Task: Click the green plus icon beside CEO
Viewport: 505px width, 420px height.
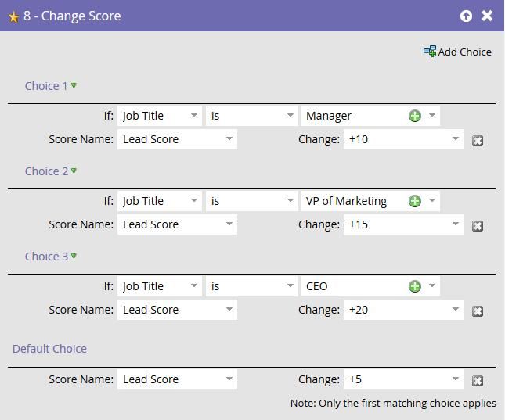Action: tap(415, 286)
